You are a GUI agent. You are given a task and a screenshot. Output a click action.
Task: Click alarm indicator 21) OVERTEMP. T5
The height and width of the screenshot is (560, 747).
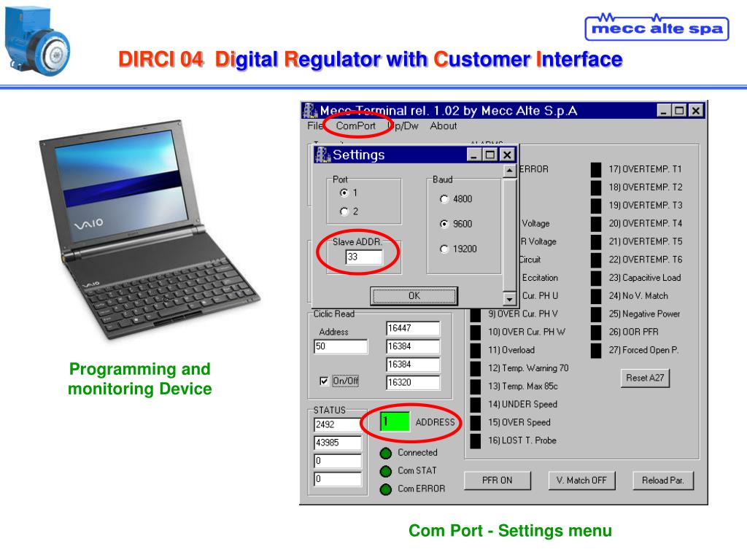coord(595,242)
